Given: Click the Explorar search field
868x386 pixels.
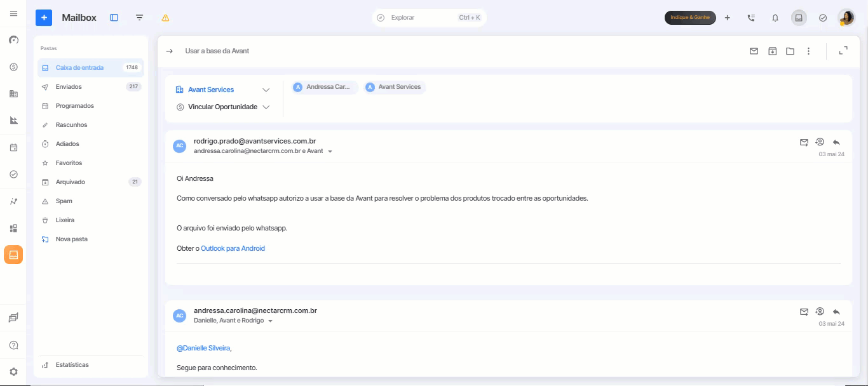Looking at the screenshot, I should (430, 18).
